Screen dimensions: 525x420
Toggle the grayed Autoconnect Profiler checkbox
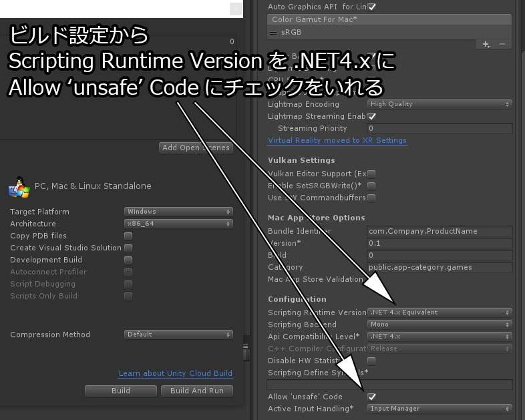coord(128,272)
